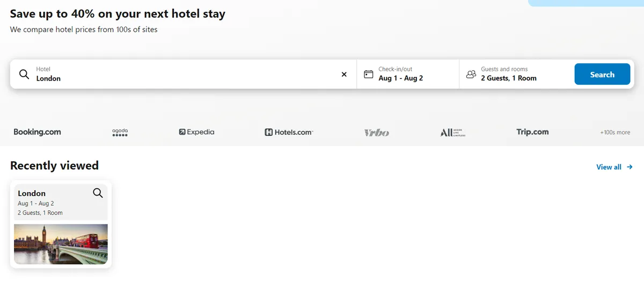Click the search icon on the London card

(98, 193)
